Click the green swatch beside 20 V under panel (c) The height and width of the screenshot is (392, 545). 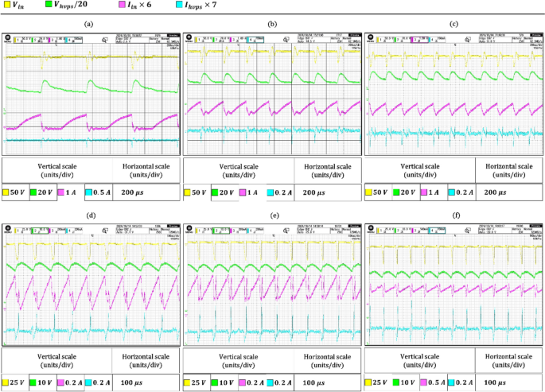(396, 192)
